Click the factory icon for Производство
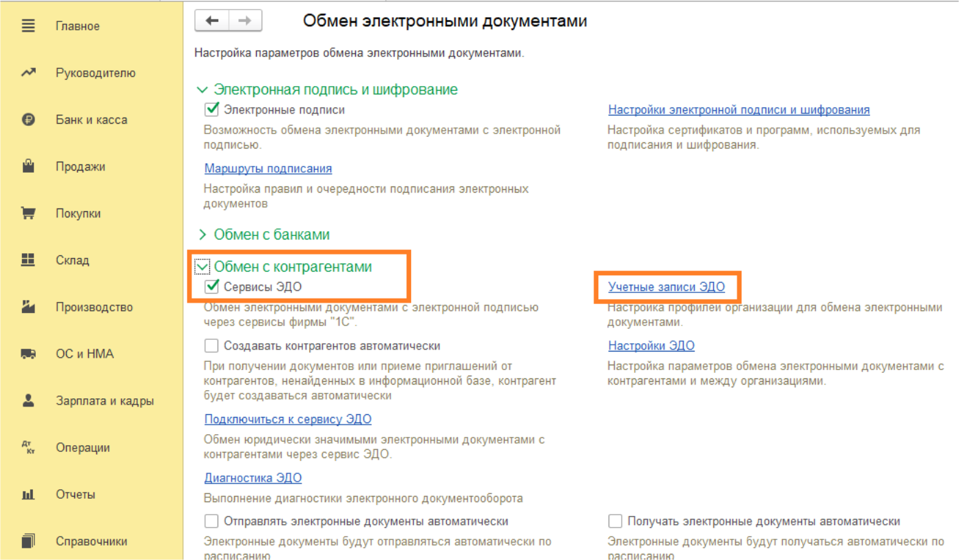Viewport: 959px width, 560px height. click(28, 307)
